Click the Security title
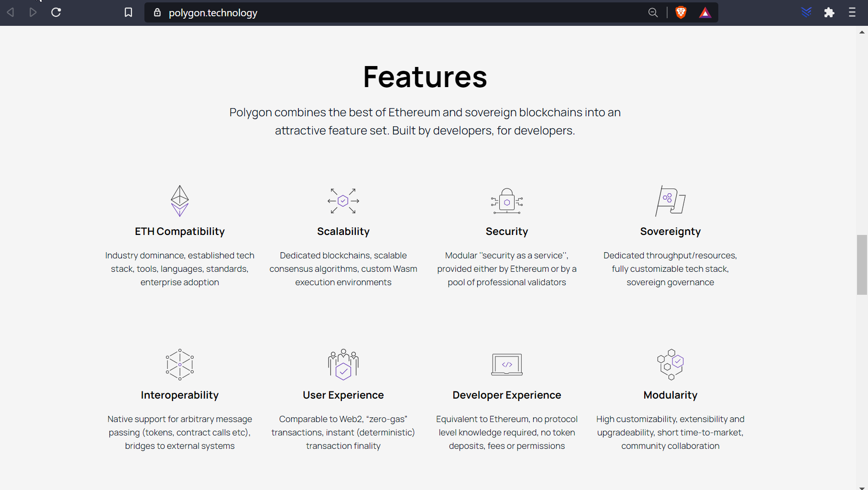The image size is (868, 490). click(507, 232)
